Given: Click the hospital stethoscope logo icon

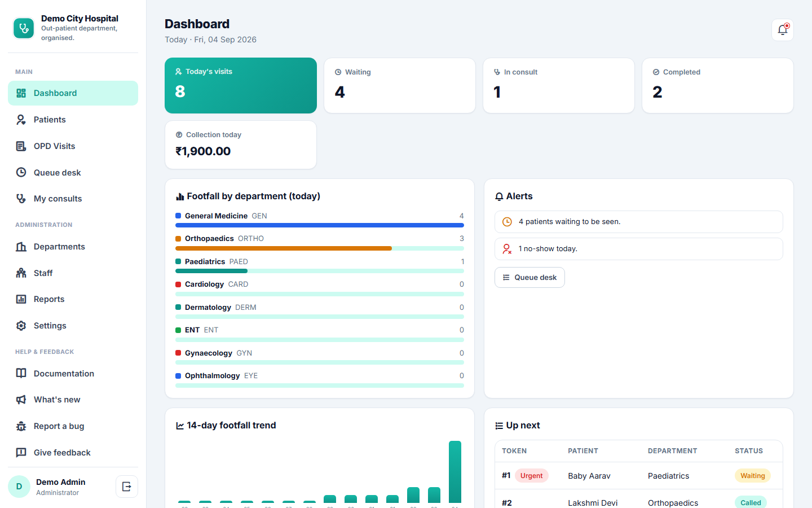Looking at the screenshot, I should coord(24,28).
